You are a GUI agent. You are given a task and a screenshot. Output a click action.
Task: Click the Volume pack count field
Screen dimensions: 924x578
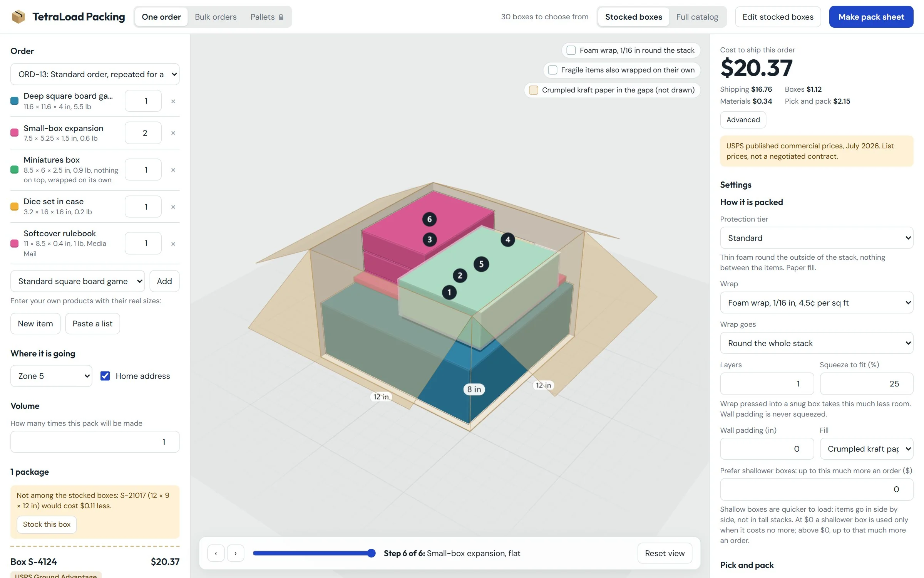coord(95,442)
